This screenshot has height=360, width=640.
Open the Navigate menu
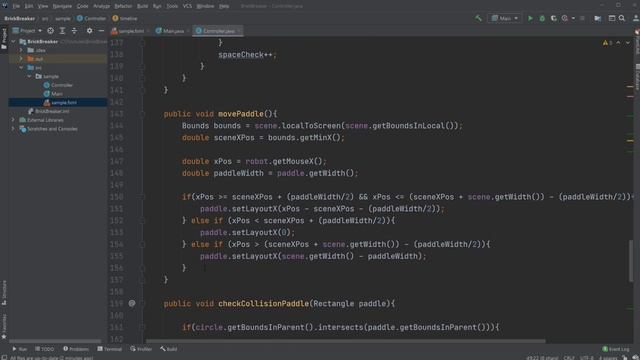tap(62, 6)
